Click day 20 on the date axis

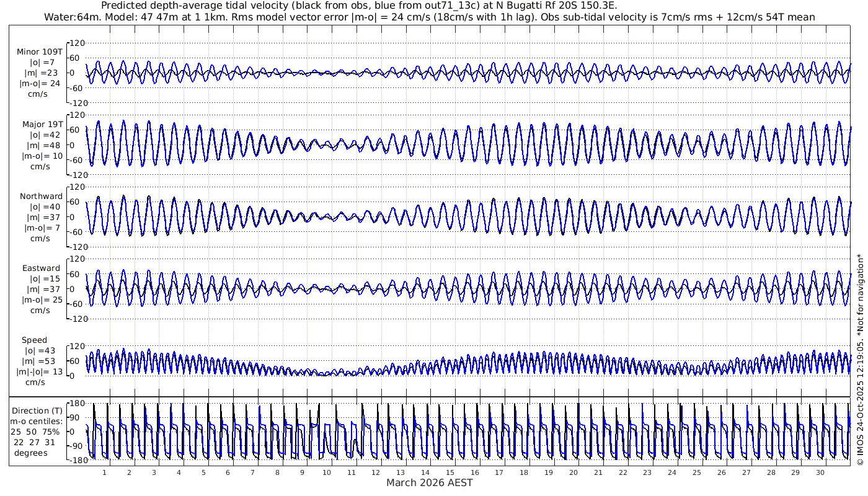573,472
